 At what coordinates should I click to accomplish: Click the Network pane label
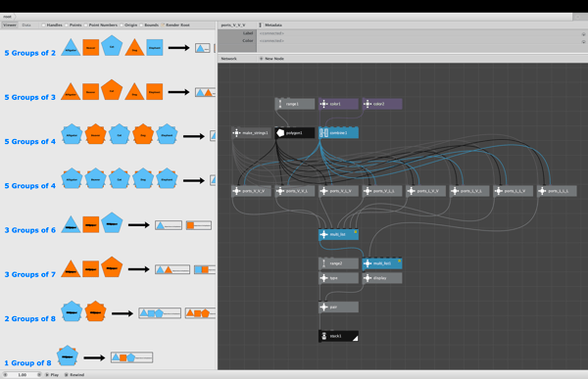pyautogui.click(x=228, y=59)
